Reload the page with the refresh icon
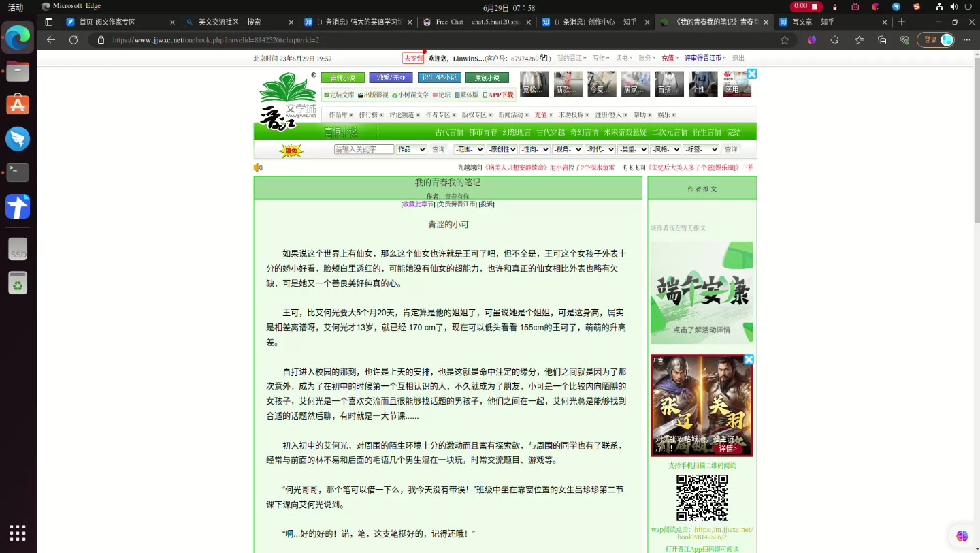The width and height of the screenshot is (980, 553). tap(73, 39)
